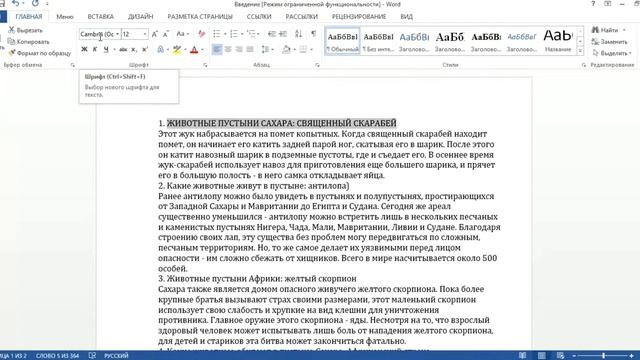Click the Replace (Заменить) button
The height and width of the screenshot is (360, 640).
(x=609, y=42)
